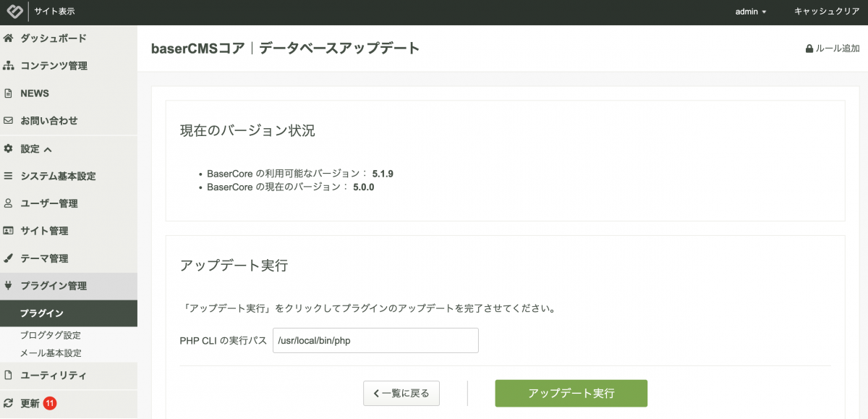The width and height of the screenshot is (868, 419).
Task: Click the content management sitemap icon
Action: click(9, 66)
